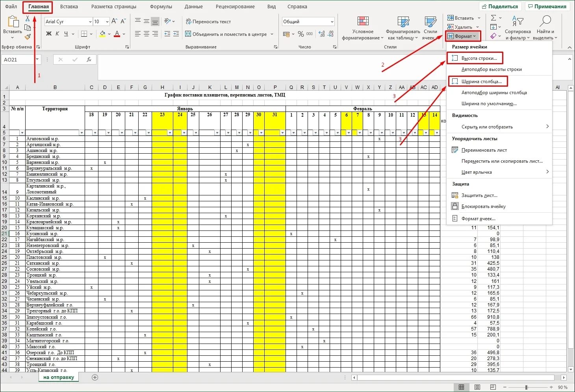Increase font size with larger A icon
575x392 pixels.
115,21
